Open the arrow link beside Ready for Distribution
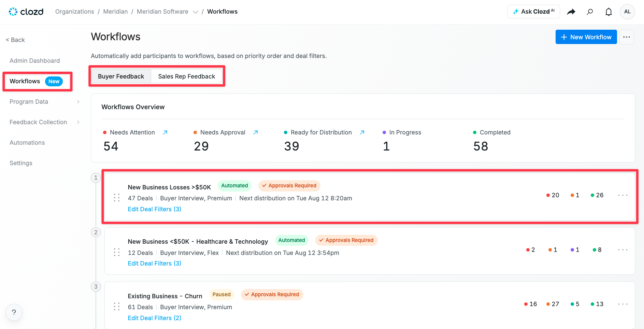This screenshot has width=644, height=329. tap(362, 132)
